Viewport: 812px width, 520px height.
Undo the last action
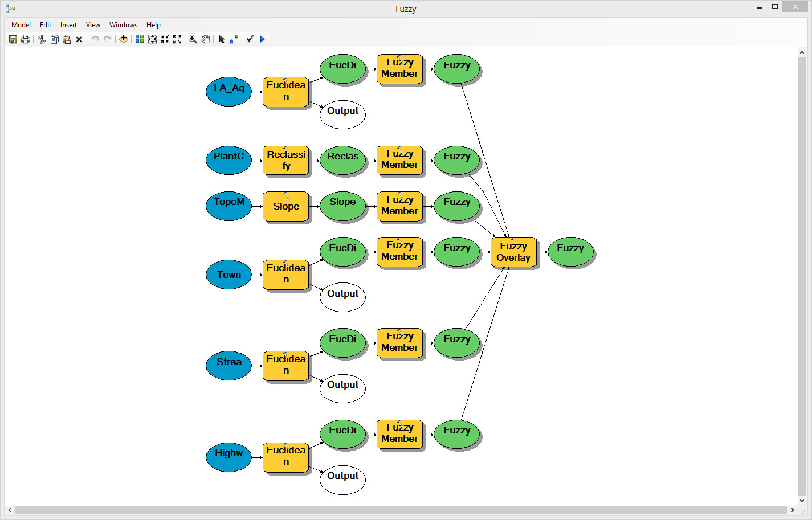click(95, 39)
